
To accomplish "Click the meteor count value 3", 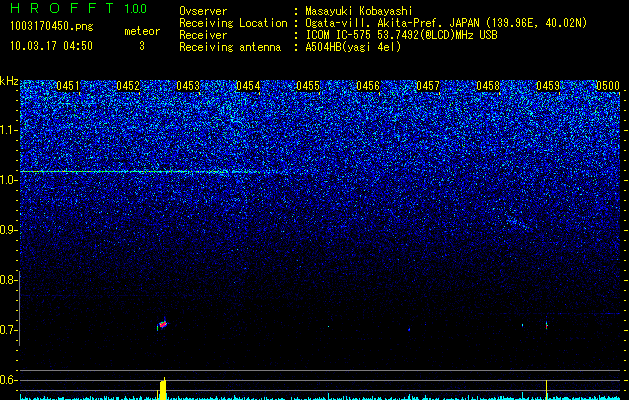I will (x=142, y=46).
